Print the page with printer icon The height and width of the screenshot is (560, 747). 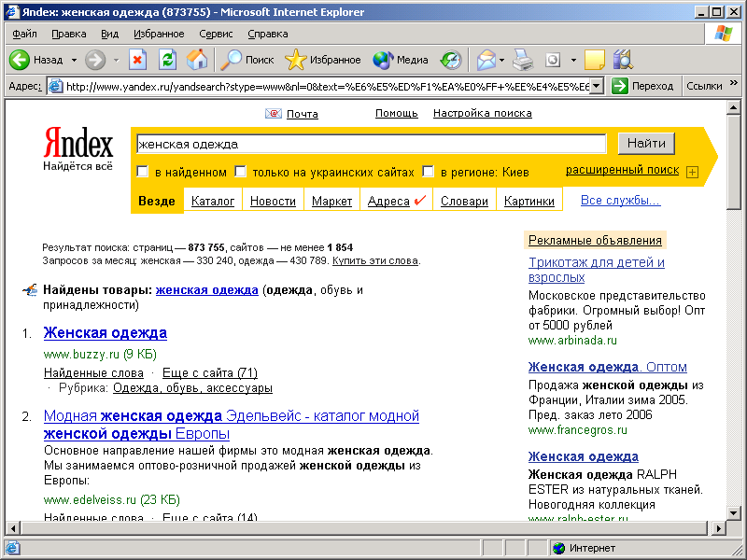pos(523,60)
